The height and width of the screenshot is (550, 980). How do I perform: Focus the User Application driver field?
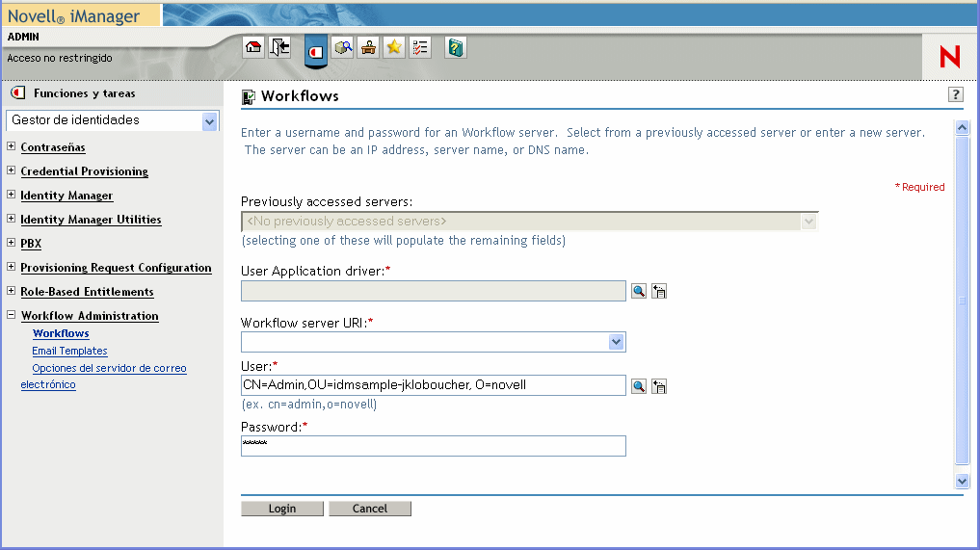point(433,291)
